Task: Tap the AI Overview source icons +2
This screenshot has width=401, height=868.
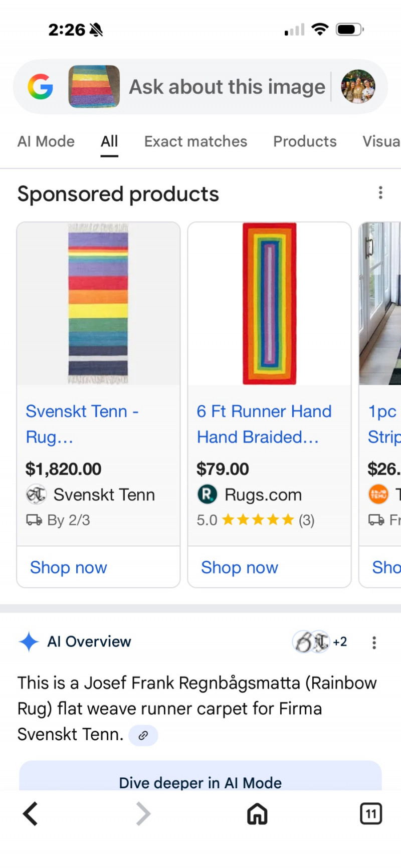Action: [x=320, y=642]
